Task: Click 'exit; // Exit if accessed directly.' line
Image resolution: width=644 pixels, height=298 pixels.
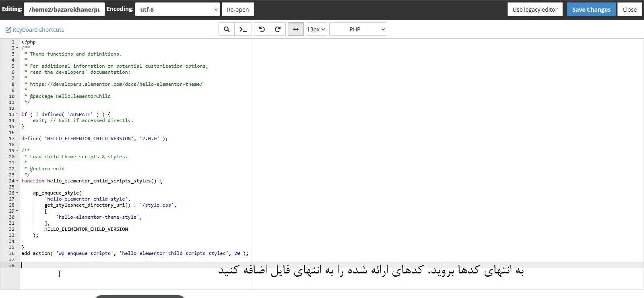Action: click(83, 120)
